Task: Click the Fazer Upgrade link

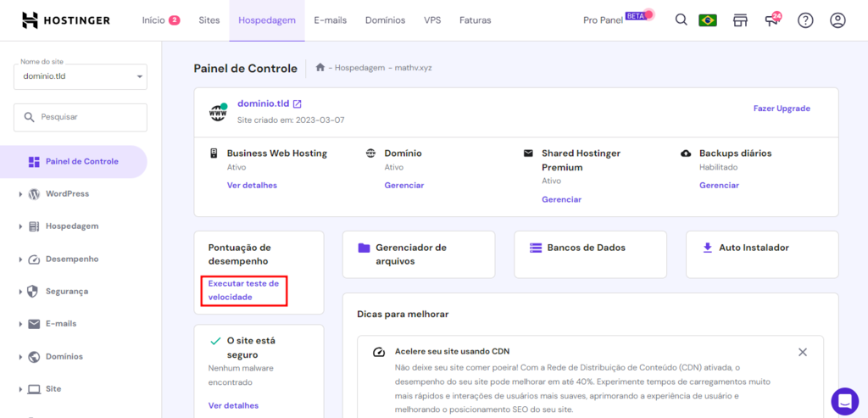Action: (x=782, y=109)
